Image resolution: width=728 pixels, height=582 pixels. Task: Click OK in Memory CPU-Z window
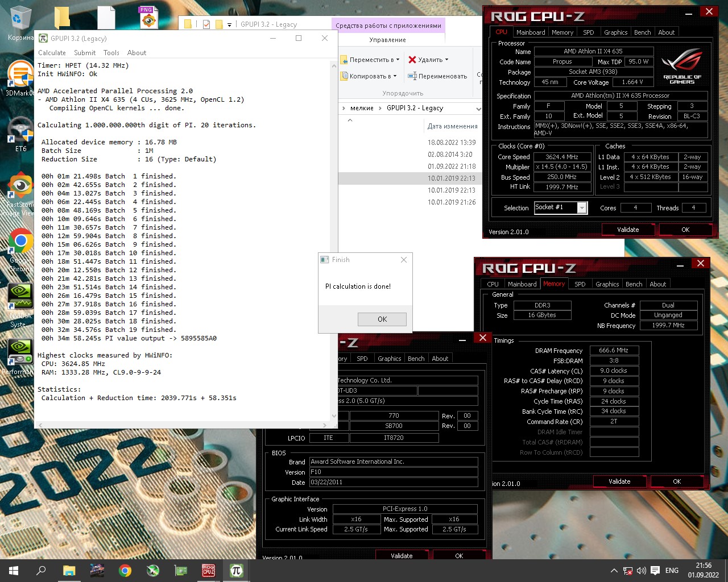click(677, 481)
